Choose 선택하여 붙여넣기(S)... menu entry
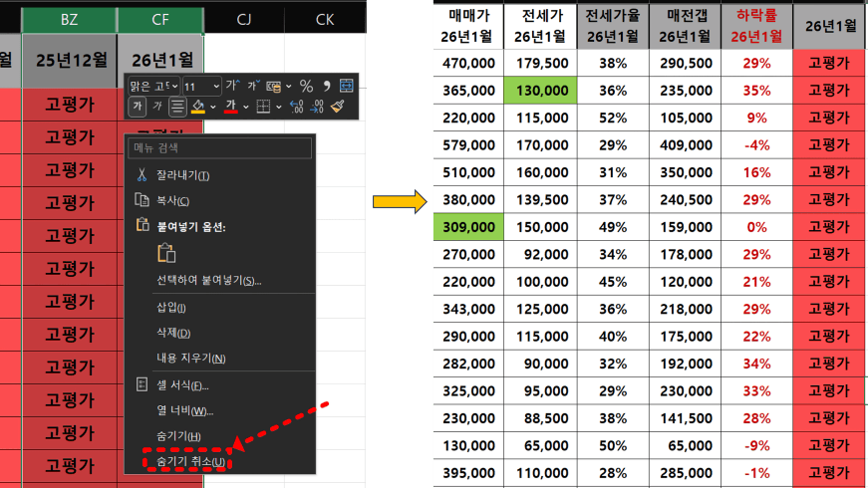 (x=208, y=281)
